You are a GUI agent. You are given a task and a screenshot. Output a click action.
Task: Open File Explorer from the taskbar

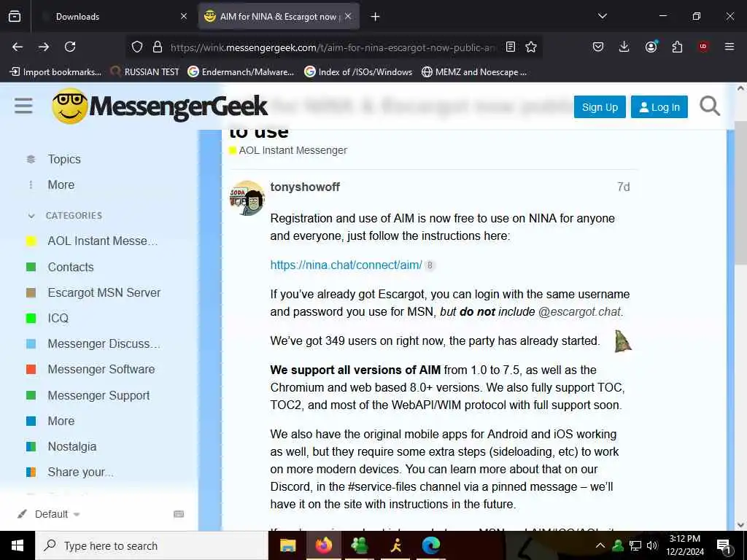point(287,545)
